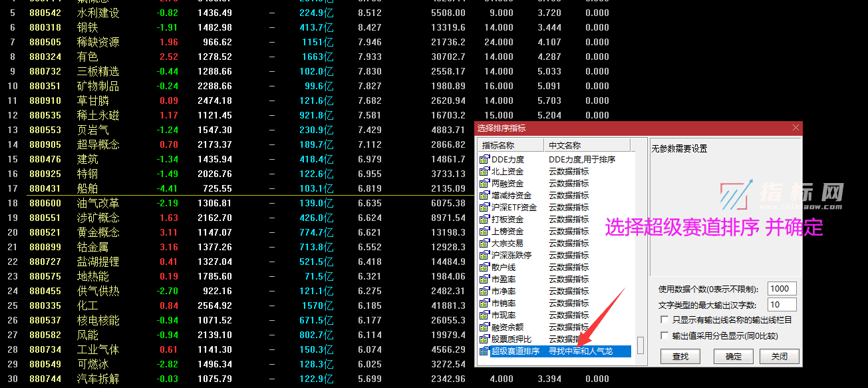
Task: Click the icon beside 北上资金 indicator
Action: (484, 172)
